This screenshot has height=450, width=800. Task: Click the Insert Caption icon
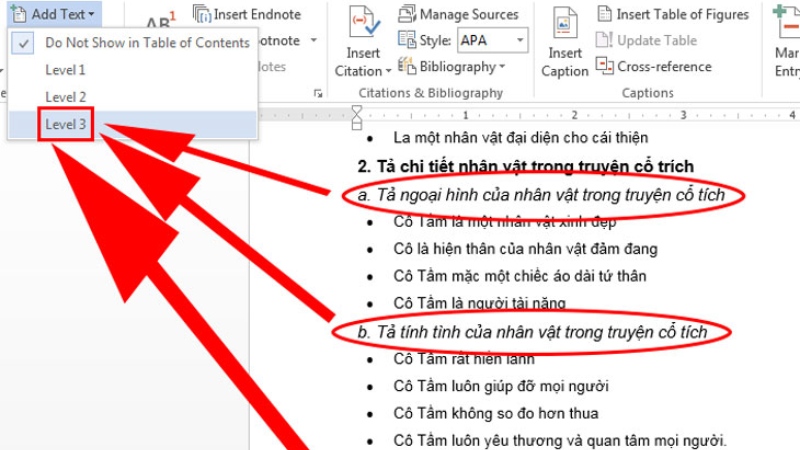click(565, 24)
